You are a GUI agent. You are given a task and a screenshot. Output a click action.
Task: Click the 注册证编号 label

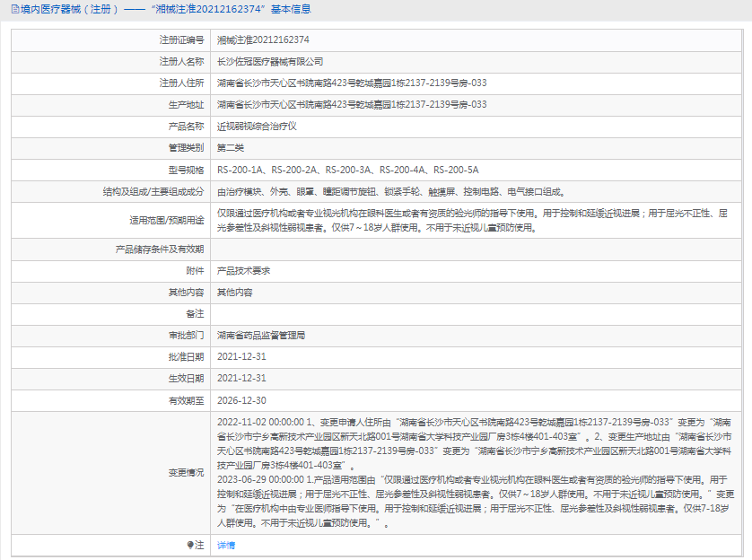(x=181, y=39)
